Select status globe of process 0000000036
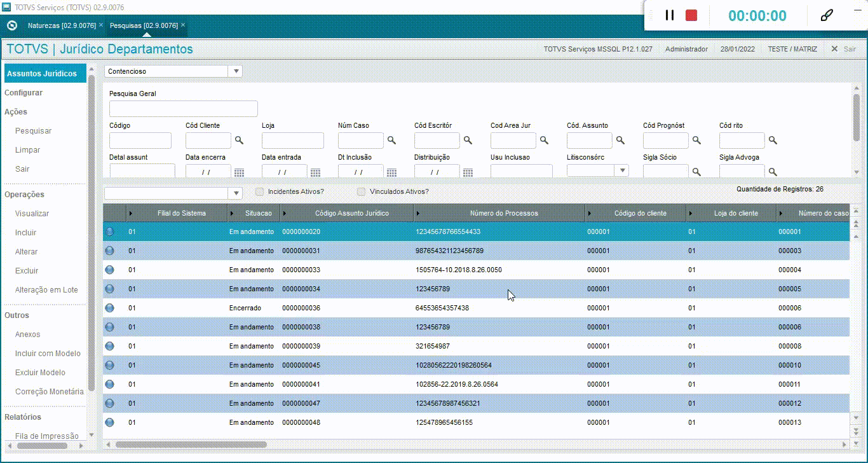Image resolution: width=868 pixels, height=463 pixels. pos(110,308)
